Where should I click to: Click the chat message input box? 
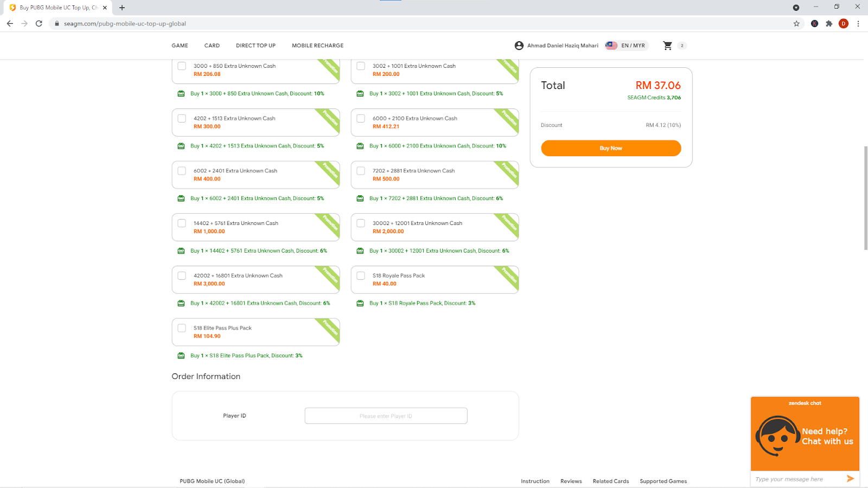point(797,479)
